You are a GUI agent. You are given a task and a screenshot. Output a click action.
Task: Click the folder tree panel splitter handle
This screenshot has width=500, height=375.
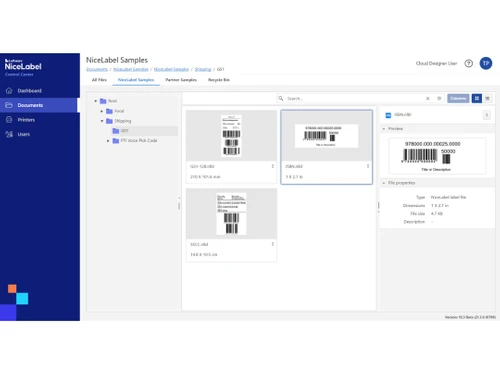pyautogui.click(x=179, y=204)
